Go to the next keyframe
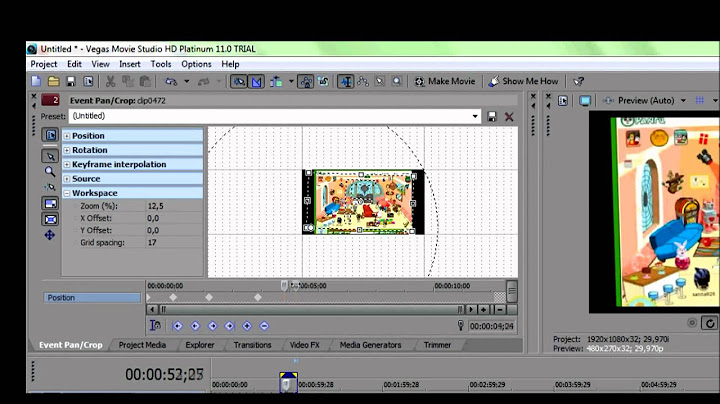This screenshot has height=404, width=720. [213, 326]
